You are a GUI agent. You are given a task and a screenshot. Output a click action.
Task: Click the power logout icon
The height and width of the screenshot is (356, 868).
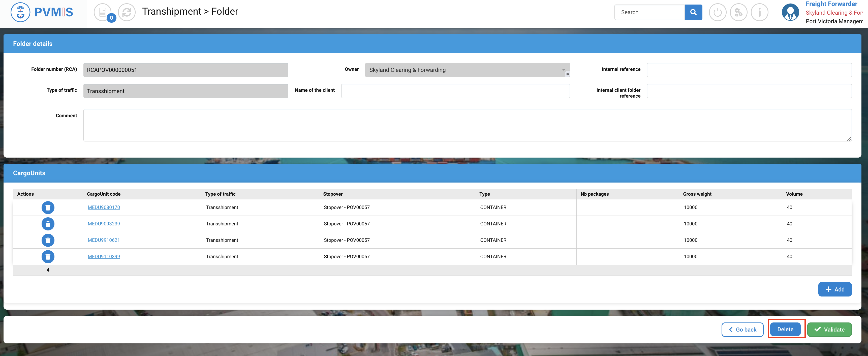pos(717,12)
